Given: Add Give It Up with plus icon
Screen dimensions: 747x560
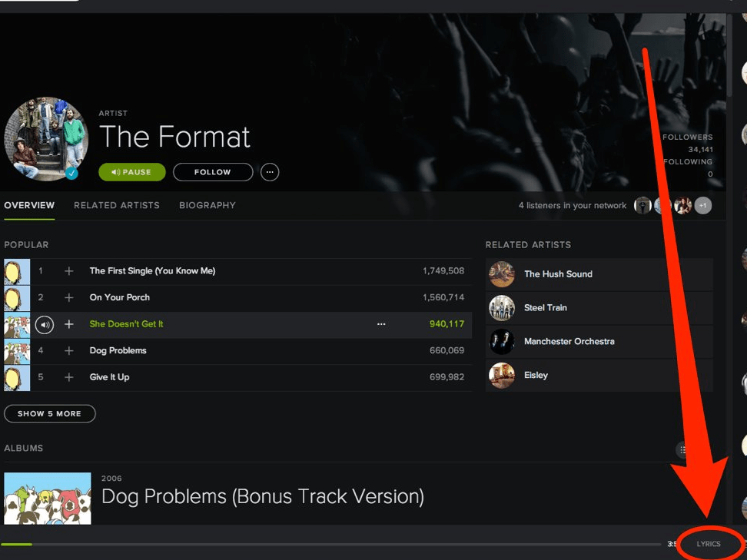Looking at the screenshot, I should click(x=69, y=378).
